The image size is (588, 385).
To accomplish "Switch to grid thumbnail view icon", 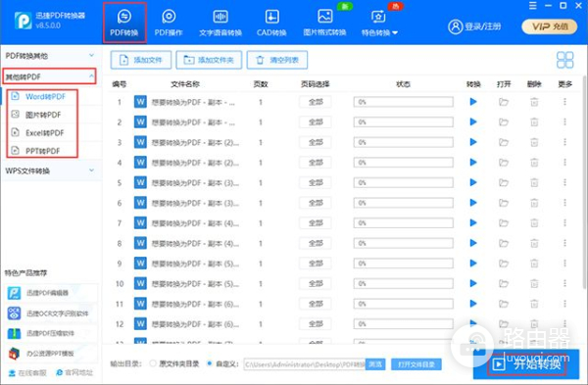I will pos(564,60).
